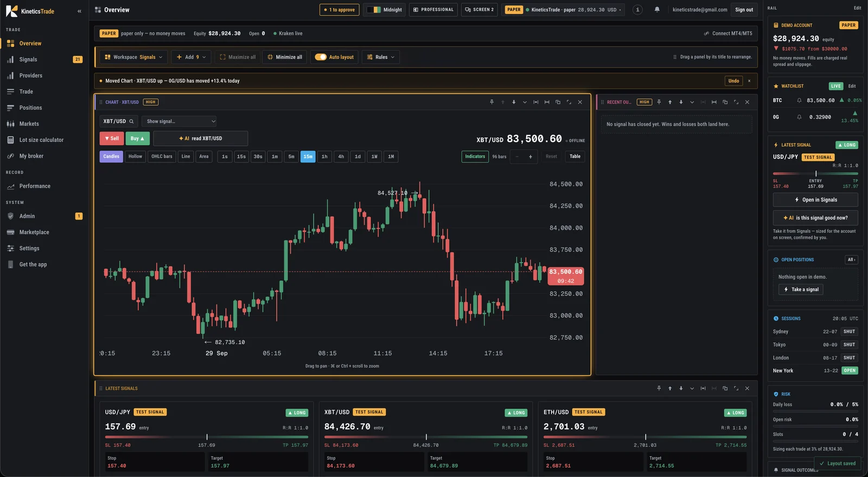Screen dimensions: 868x477
Task: Expand Chart XBT/USD panel to fullscreen
Action: 569,102
